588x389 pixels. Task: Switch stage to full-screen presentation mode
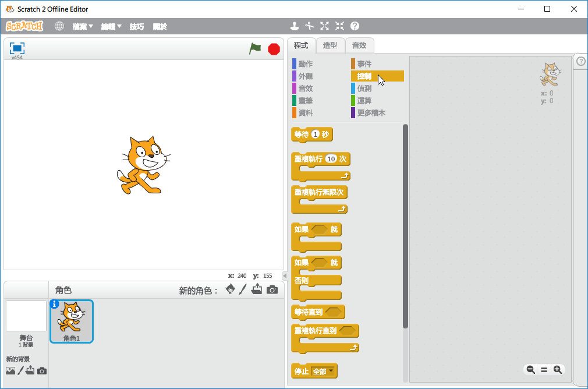pos(17,48)
